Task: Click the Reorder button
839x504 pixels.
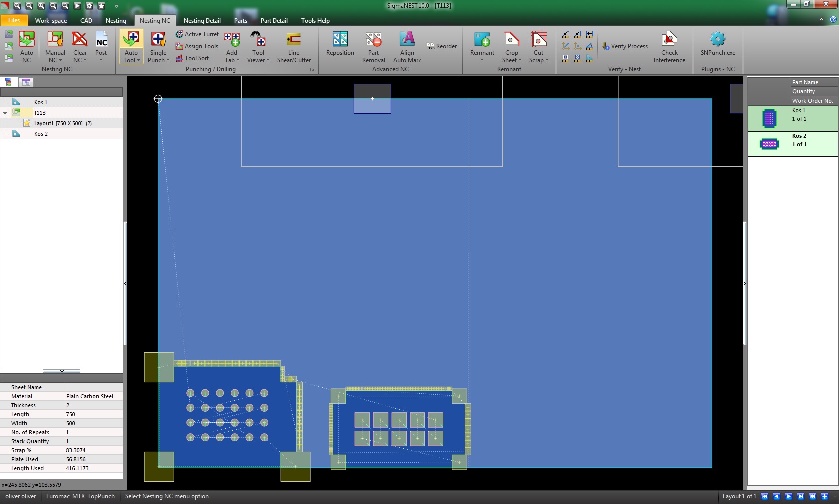Action: point(442,46)
